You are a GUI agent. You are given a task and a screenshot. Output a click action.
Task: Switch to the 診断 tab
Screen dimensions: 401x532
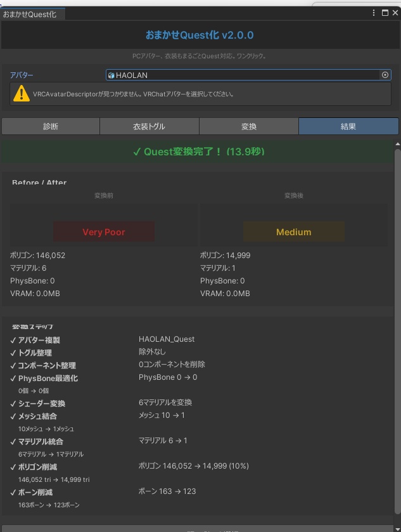(x=51, y=127)
